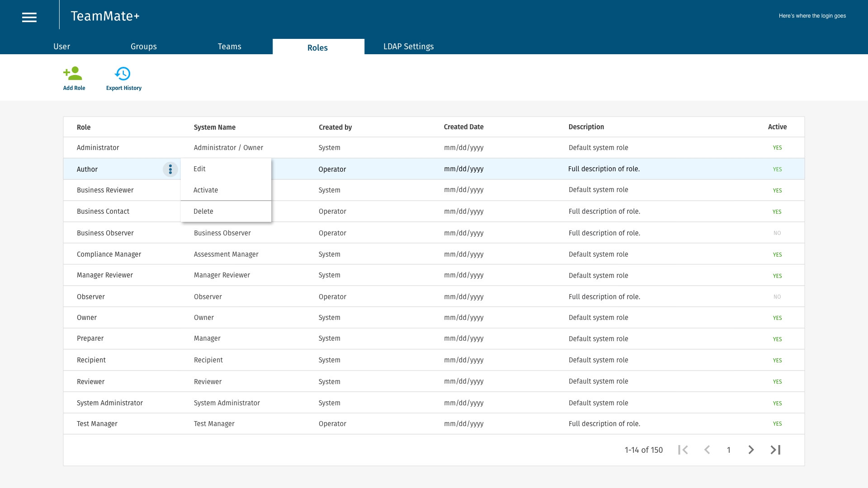Go to the previous page arrow
This screenshot has height=488, width=868.
(707, 450)
